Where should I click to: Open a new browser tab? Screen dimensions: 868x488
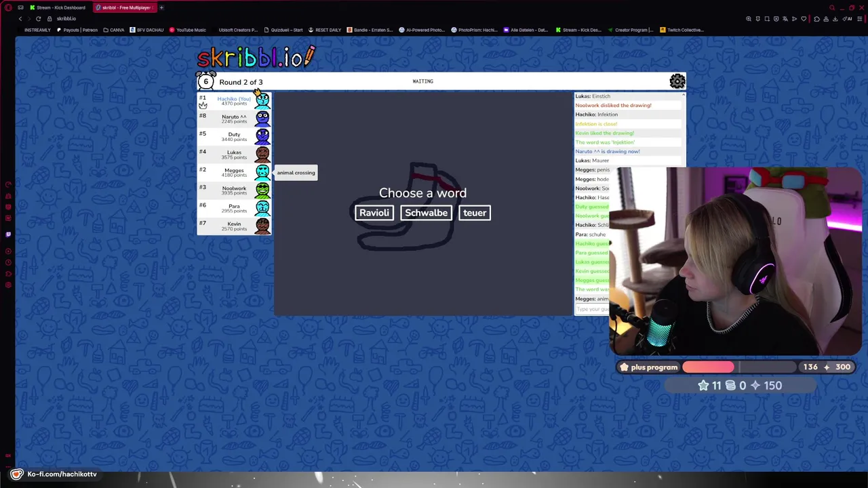point(161,7)
